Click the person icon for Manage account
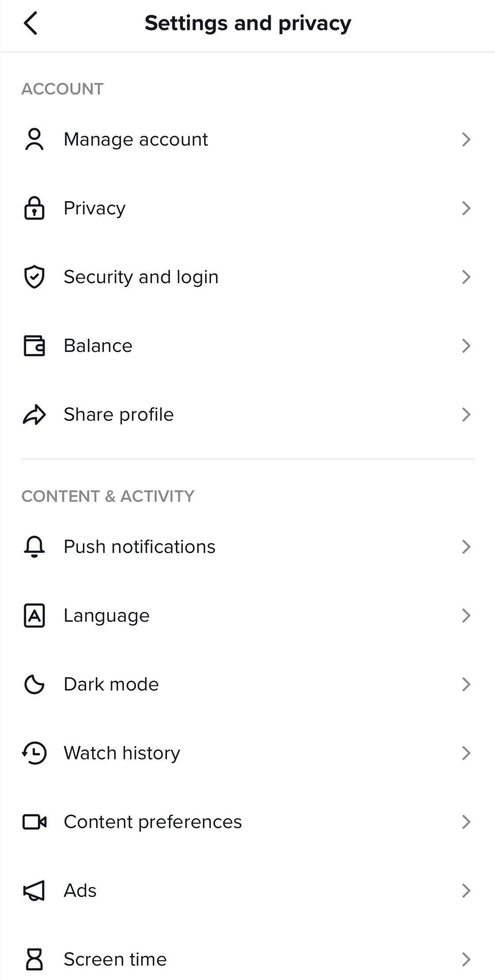This screenshot has height=980, width=495. point(34,139)
